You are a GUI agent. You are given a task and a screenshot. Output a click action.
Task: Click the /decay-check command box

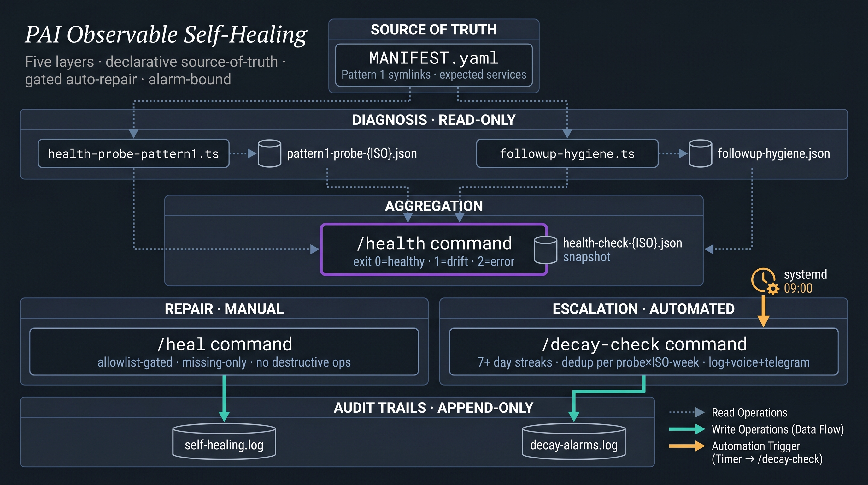point(643,351)
